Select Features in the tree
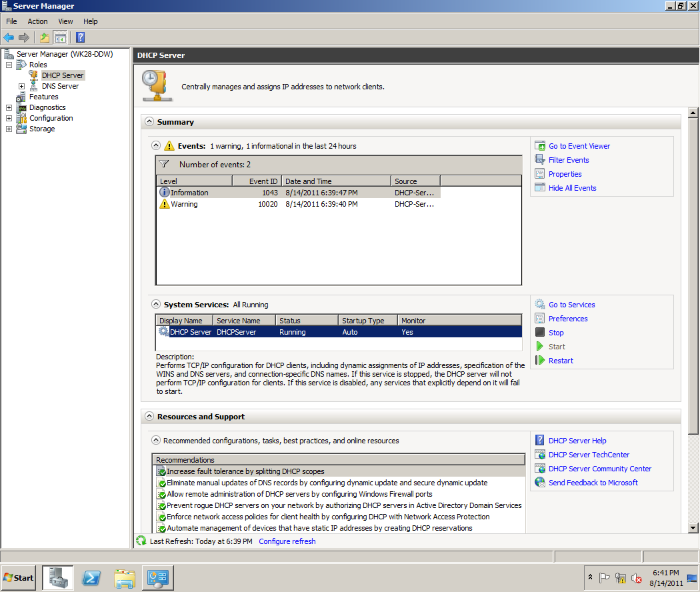Viewport: 700px width, 592px height. pos(44,97)
